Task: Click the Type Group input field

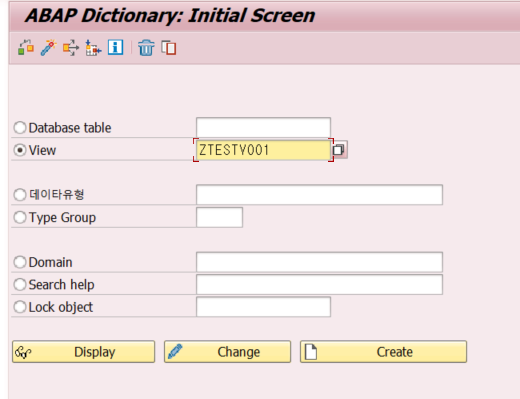Action: (x=219, y=217)
